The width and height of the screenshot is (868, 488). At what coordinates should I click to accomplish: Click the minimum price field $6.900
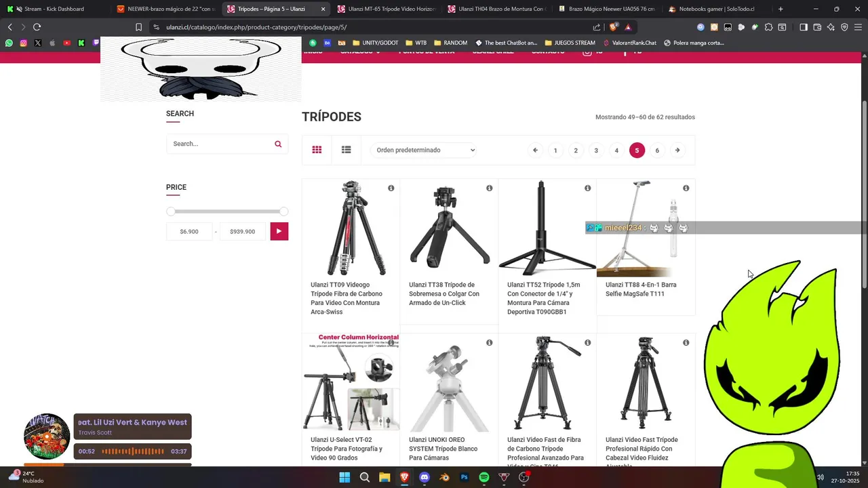tap(189, 231)
